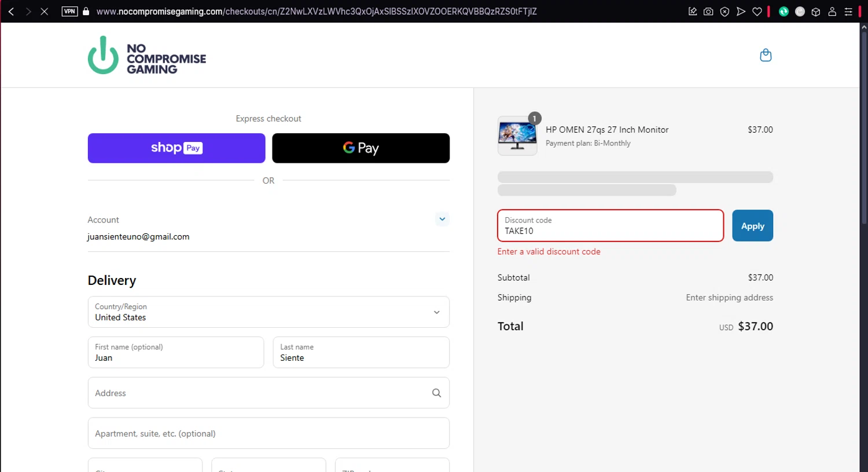Go back to the previous page
The width and height of the screenshot is (868, 472).
point(11,12)
